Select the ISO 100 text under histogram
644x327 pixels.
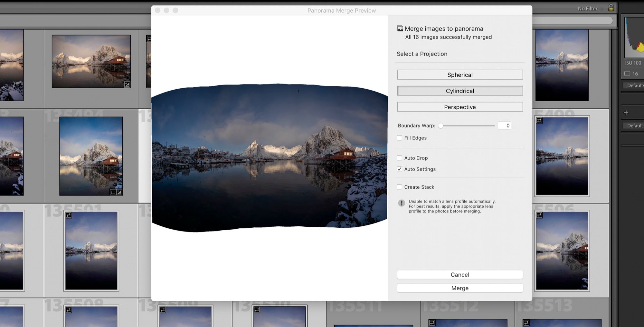tap(633, 63)
